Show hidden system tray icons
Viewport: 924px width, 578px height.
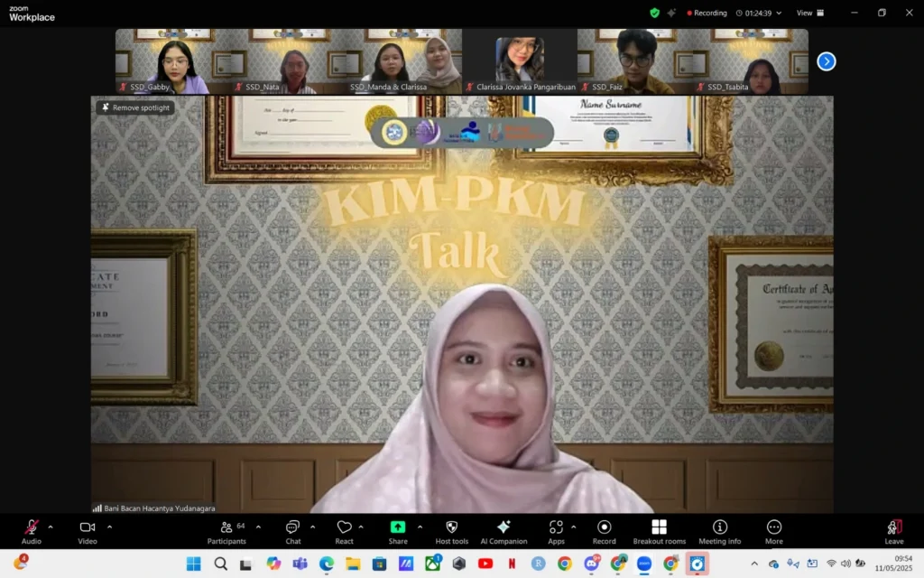[x=754, y=564]
